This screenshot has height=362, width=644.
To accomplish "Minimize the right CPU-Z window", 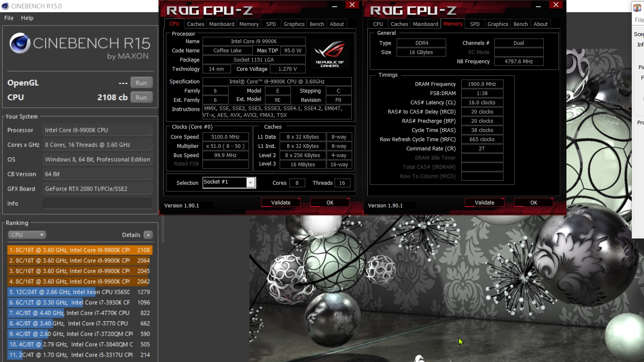I will pos(538,6).
